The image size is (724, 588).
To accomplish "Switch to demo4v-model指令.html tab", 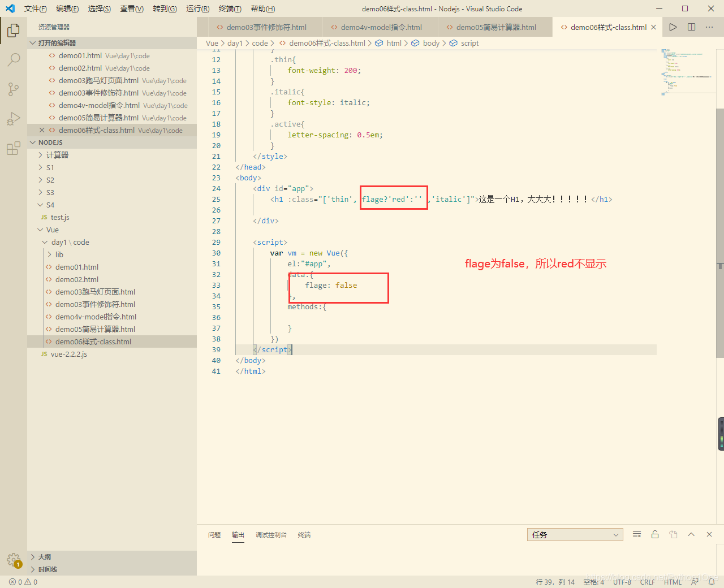I will pos(381,27).
